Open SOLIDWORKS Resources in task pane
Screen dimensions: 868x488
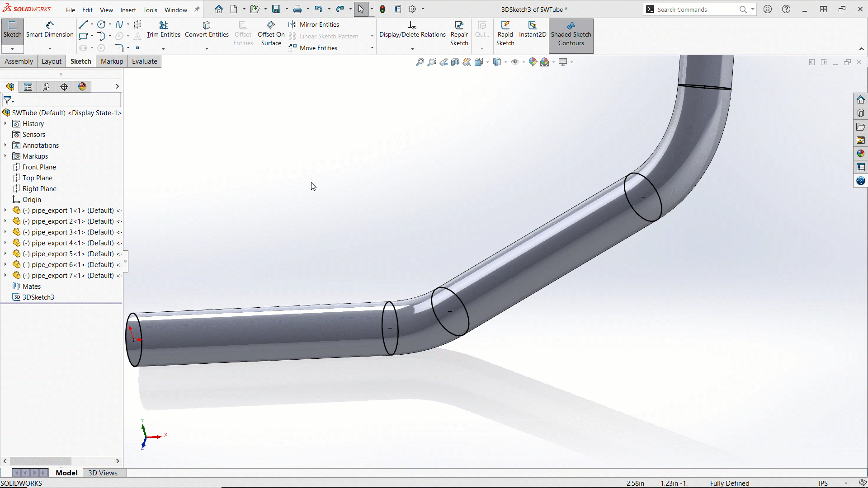tap(861, 100)
